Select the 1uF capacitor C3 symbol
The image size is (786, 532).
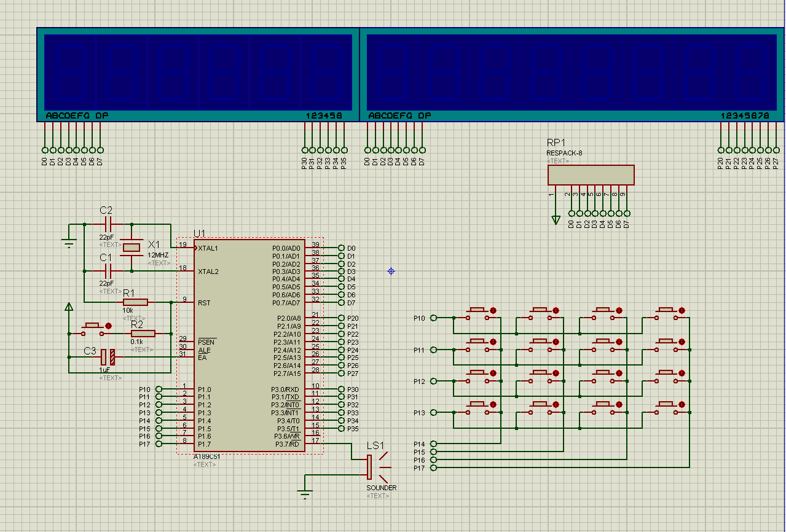pos(108,357)
